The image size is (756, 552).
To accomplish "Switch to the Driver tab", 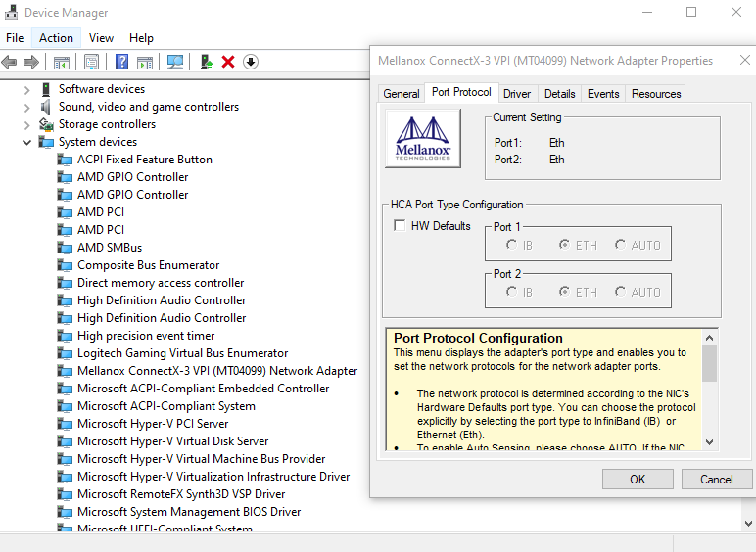I will pyautogui.click(x=517, y=93).
